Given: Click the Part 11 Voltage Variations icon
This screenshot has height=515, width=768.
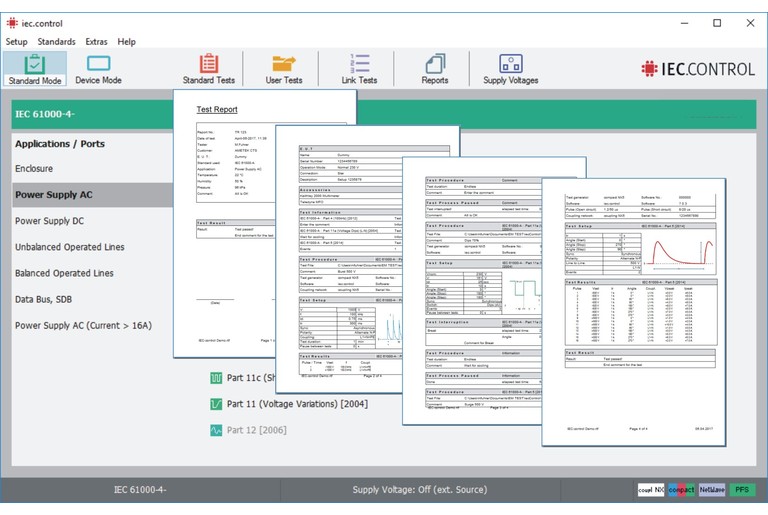Looking at the screenshot, I should coord(216,404).
